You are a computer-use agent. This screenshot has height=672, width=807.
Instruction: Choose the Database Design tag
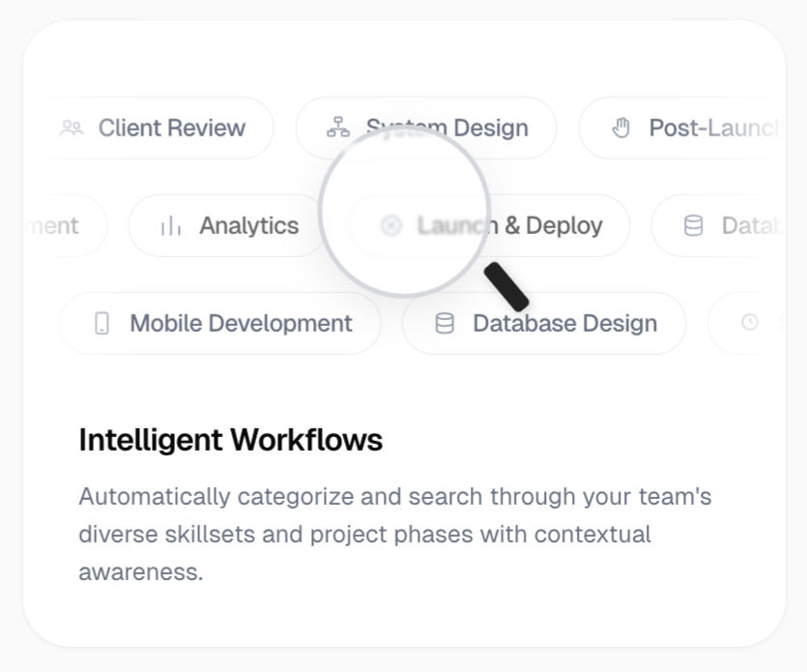[544, 323]
